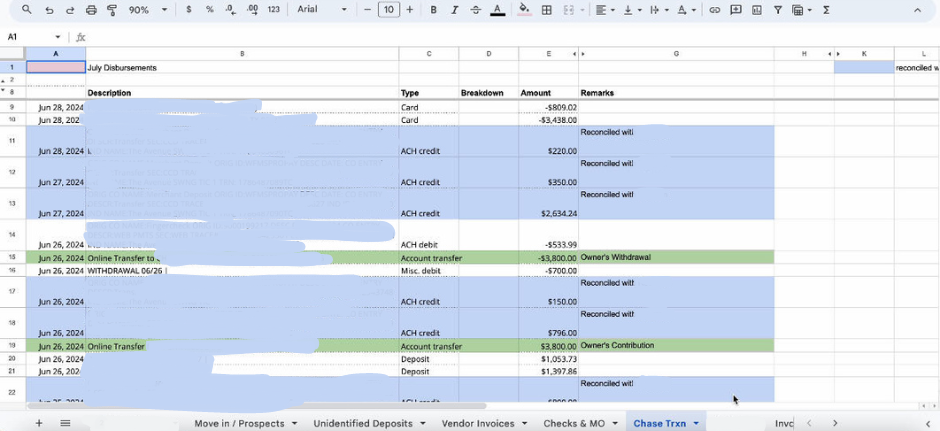Toggle italic formatting
Image resolution: width=940 pixels, height=431 pixels.
454,10
